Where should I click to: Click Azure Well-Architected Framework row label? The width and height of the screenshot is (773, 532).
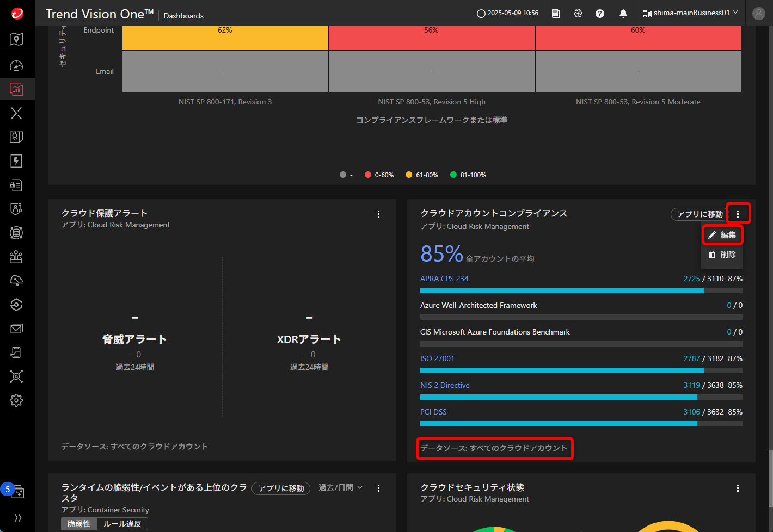tap(478, 305)
